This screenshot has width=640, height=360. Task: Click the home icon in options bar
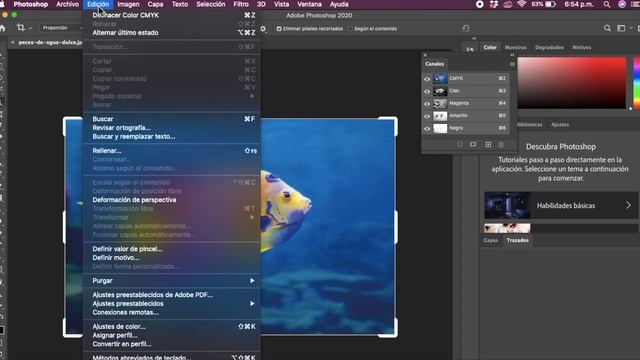pos(2,28)
